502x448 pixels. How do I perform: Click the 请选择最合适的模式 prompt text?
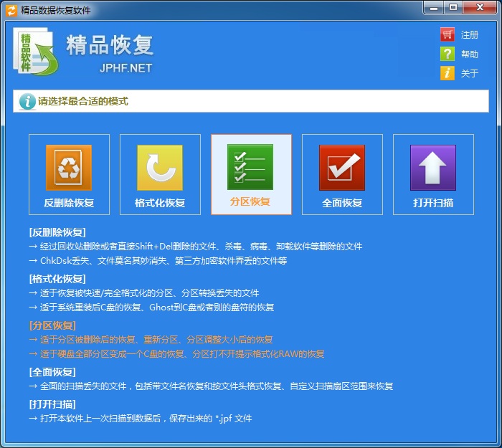(x=83, y=102)
